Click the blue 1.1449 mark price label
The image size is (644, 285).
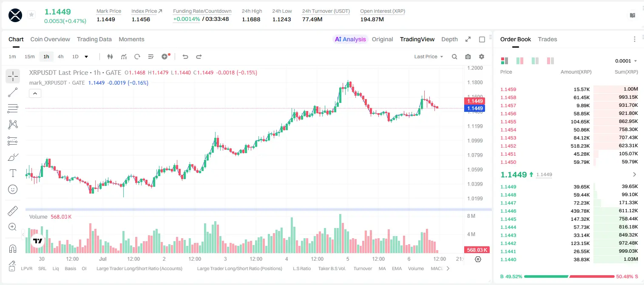tap(475, 108)
